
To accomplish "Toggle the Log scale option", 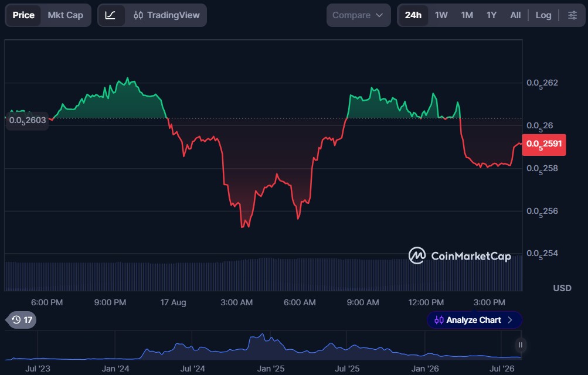I will [x=543, y=15].
